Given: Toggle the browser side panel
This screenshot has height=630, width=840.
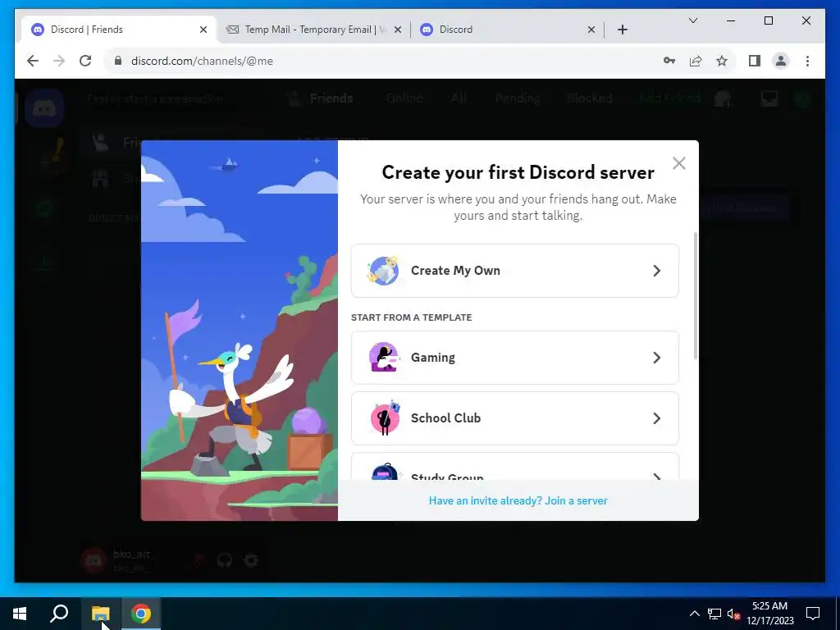Looking at the screenshot, I should pyautogui.click(x=755, y=61).
